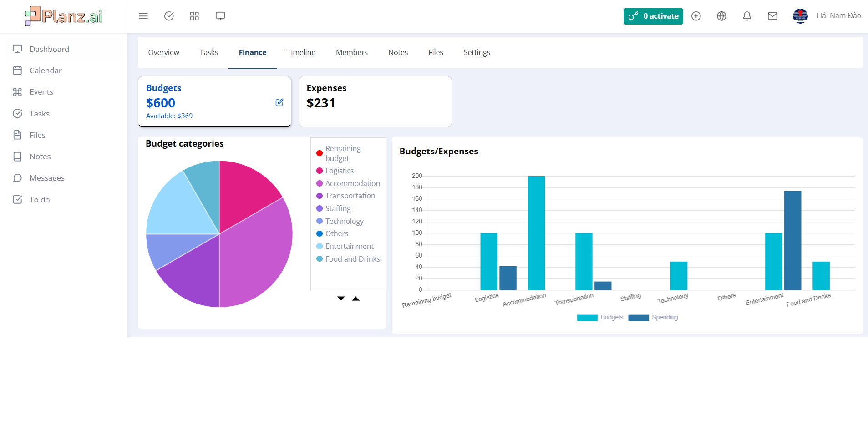Toggle the Logistics category in the pie legend
Viewport: 868px width, 425px height.
(339, 171)
